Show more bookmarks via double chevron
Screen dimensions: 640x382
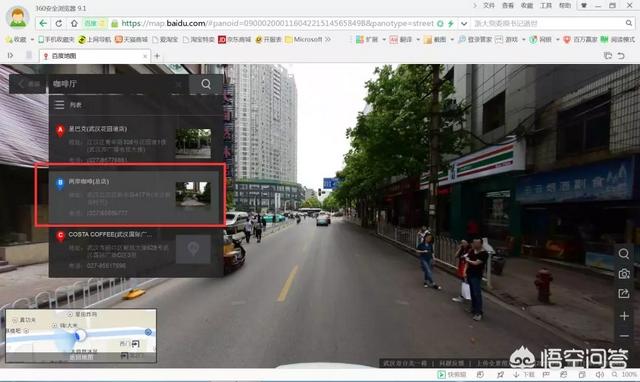[x=328, y=40]
